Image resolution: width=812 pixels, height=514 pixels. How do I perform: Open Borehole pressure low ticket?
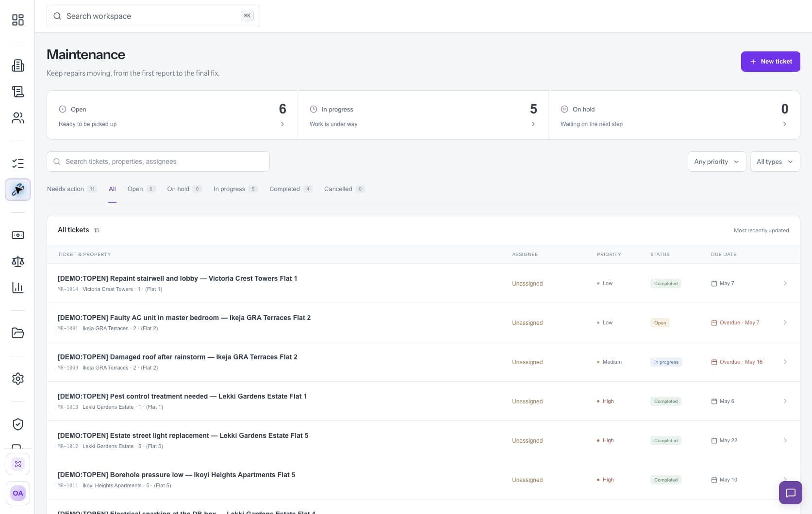(x=176, y=475)
